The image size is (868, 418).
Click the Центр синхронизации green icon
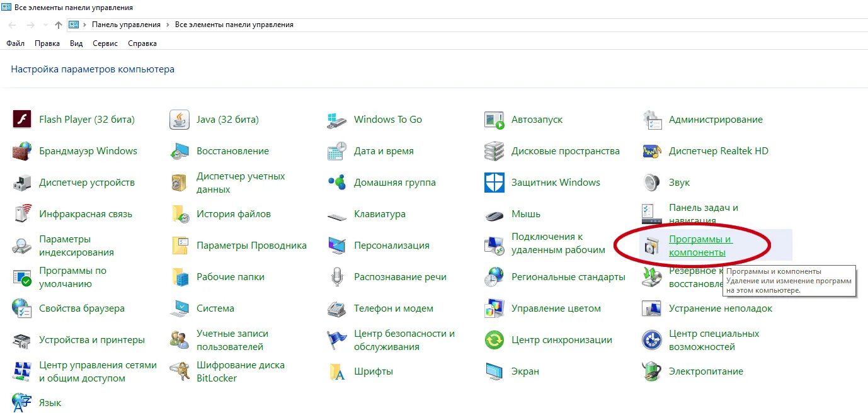[494, 340]
